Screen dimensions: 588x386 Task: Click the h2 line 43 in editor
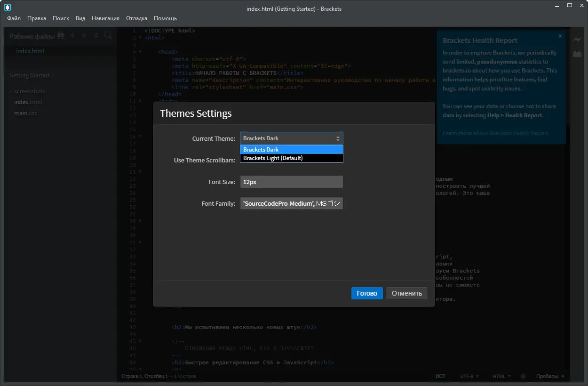point(244,327)
